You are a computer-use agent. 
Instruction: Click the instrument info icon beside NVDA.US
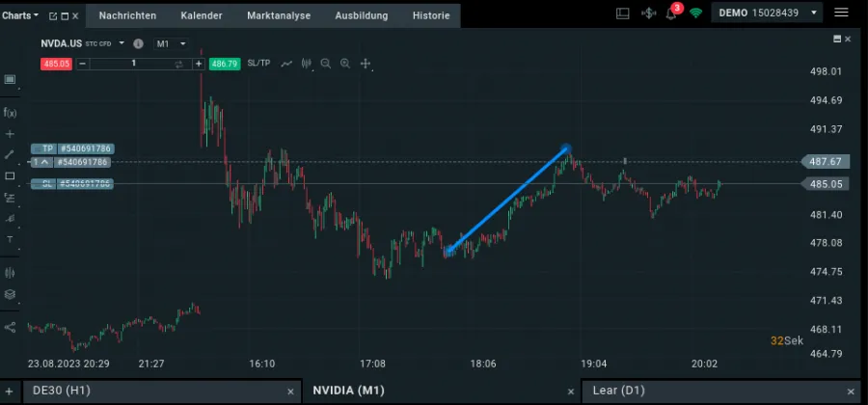[138, 43]
